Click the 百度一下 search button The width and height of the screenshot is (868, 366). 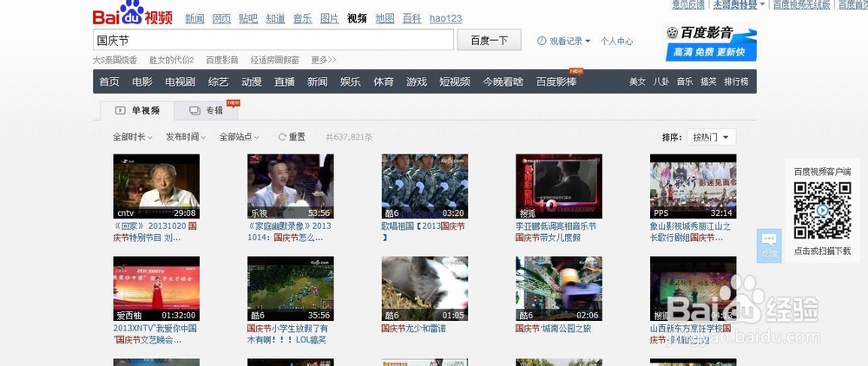click(490, 41)
